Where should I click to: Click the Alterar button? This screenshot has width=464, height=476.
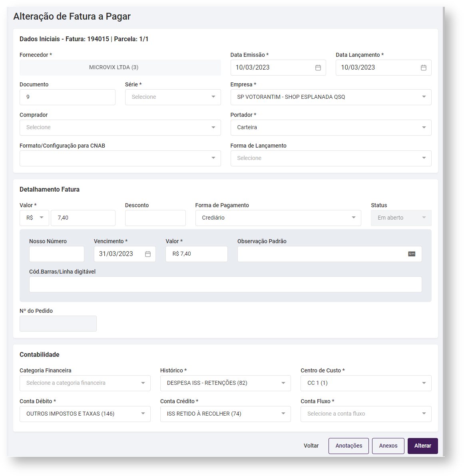coord(422,446)
